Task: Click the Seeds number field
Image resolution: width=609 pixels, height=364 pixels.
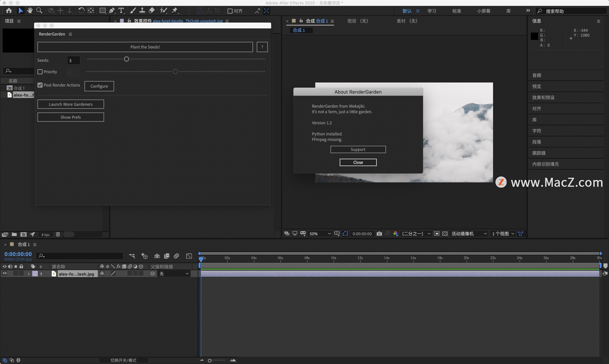Action: (74, 61)
